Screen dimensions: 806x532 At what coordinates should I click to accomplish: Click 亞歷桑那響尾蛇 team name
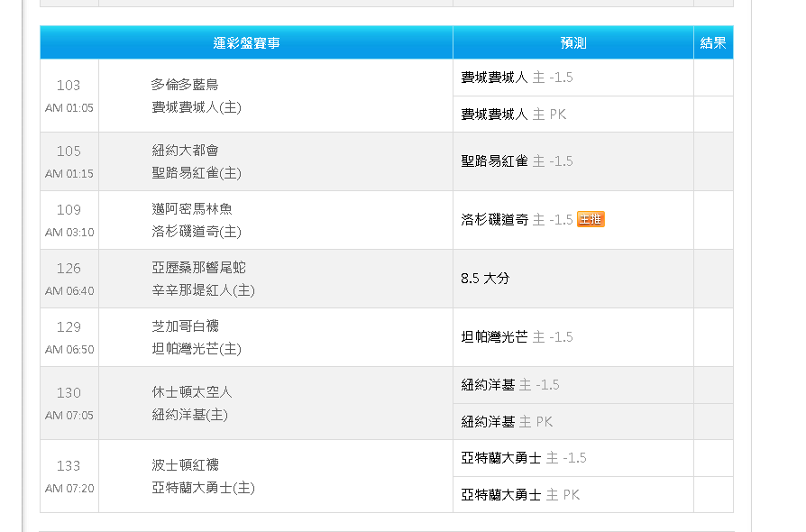[198, 268]
